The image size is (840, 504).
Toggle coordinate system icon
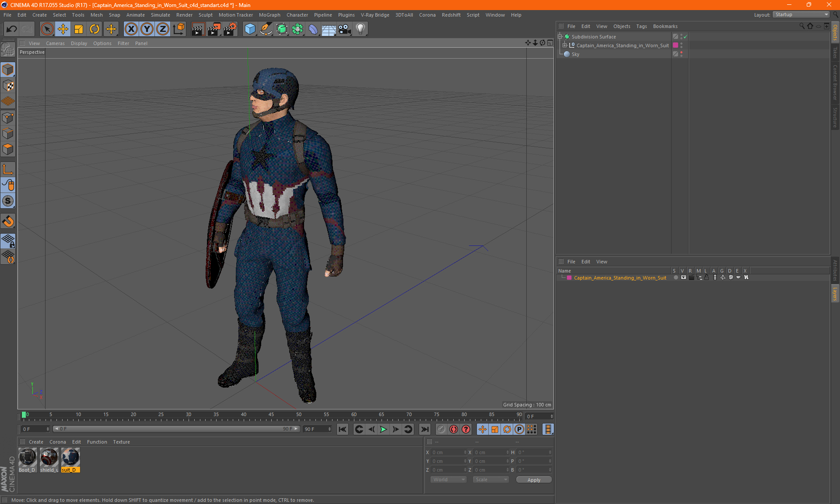[178, 29]
